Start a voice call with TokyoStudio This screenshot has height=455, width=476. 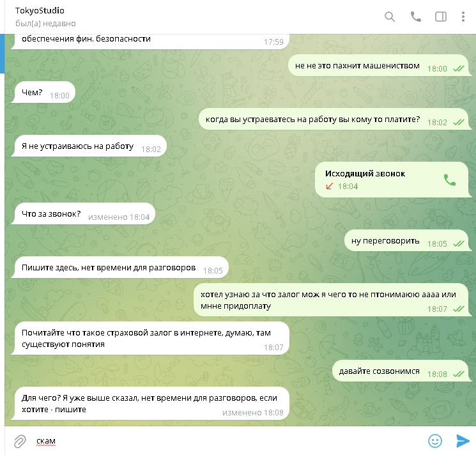coord(415,17)
